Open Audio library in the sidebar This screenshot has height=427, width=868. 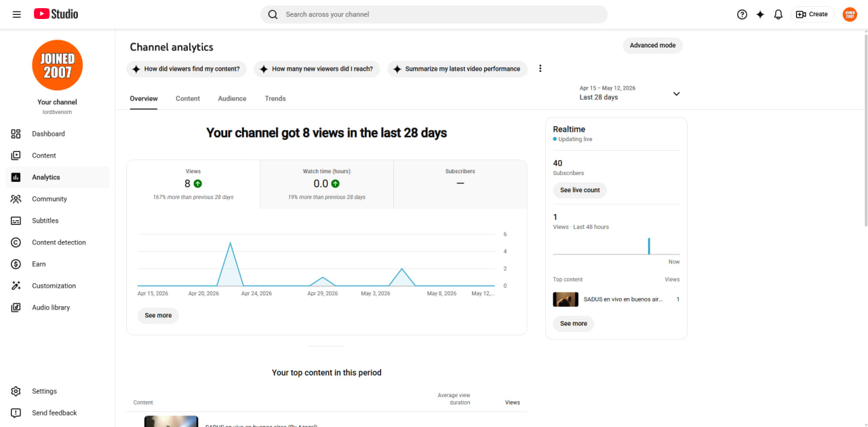click(x=58, y=308)
